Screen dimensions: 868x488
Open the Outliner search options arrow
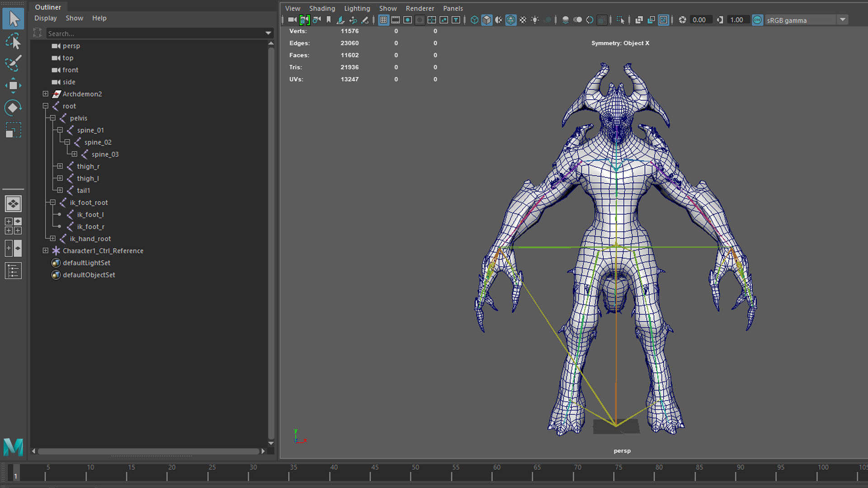click(x=268, y=33)
